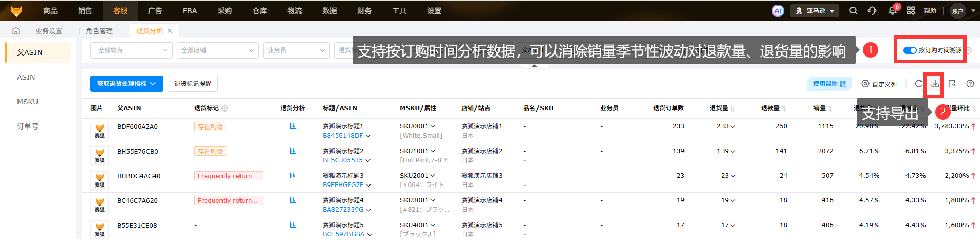980x240 pixels.
Task: Open the customer service headset icon
Action: (872, 11)
